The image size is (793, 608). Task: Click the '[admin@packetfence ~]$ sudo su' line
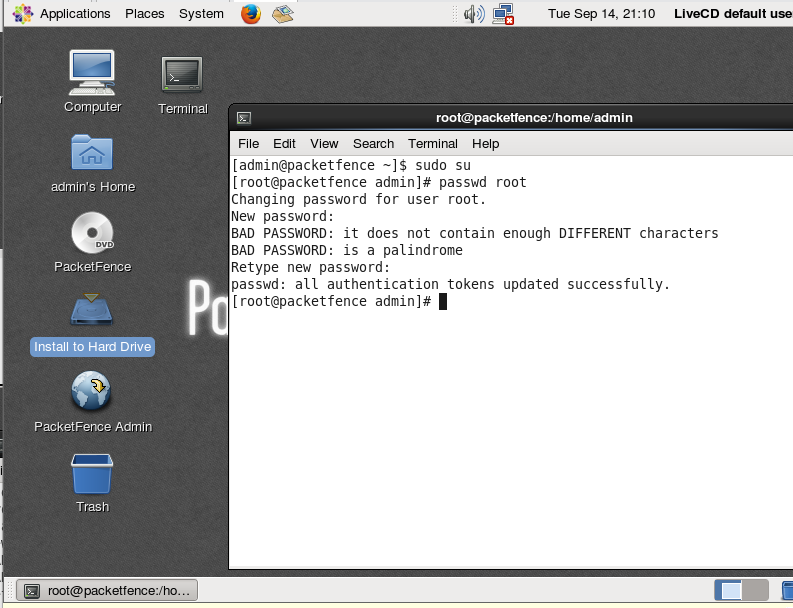(351, 165)
